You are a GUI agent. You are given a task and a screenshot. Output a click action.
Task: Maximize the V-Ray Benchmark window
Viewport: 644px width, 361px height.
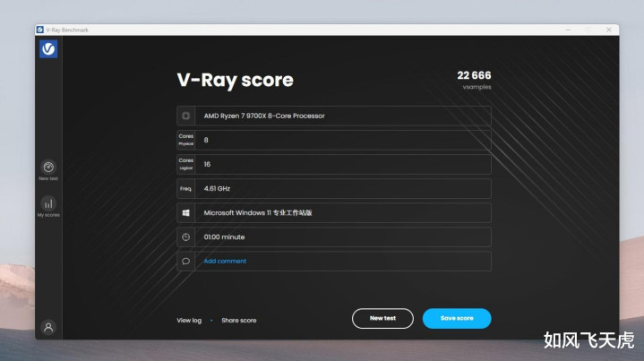(588, 30)
